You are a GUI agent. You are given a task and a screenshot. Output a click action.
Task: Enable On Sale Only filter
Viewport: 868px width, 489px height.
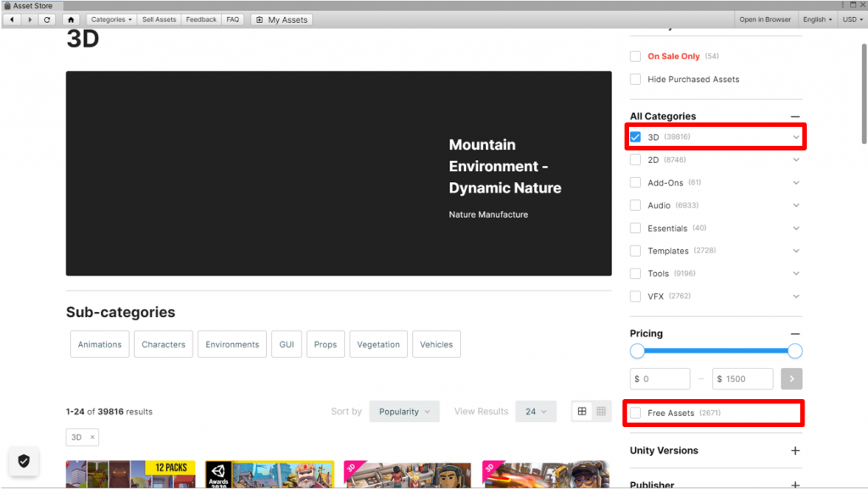[636, 57]
